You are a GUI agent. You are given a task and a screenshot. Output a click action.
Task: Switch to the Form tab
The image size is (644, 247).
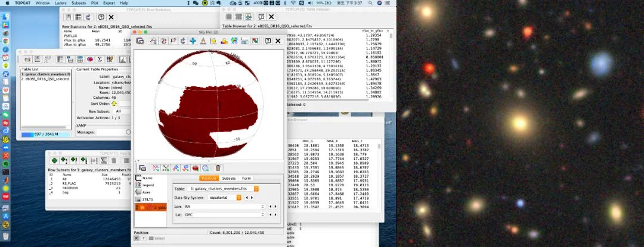click(246, 179)
